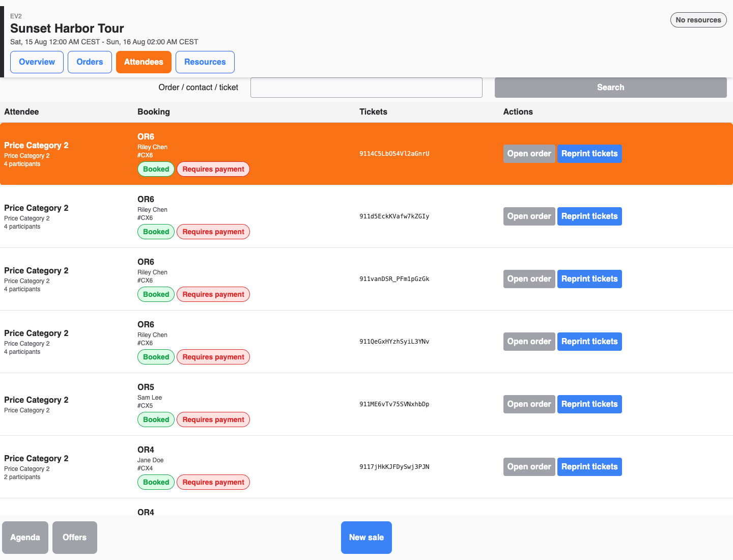Click the #CX5 reference

pos(145,406)
